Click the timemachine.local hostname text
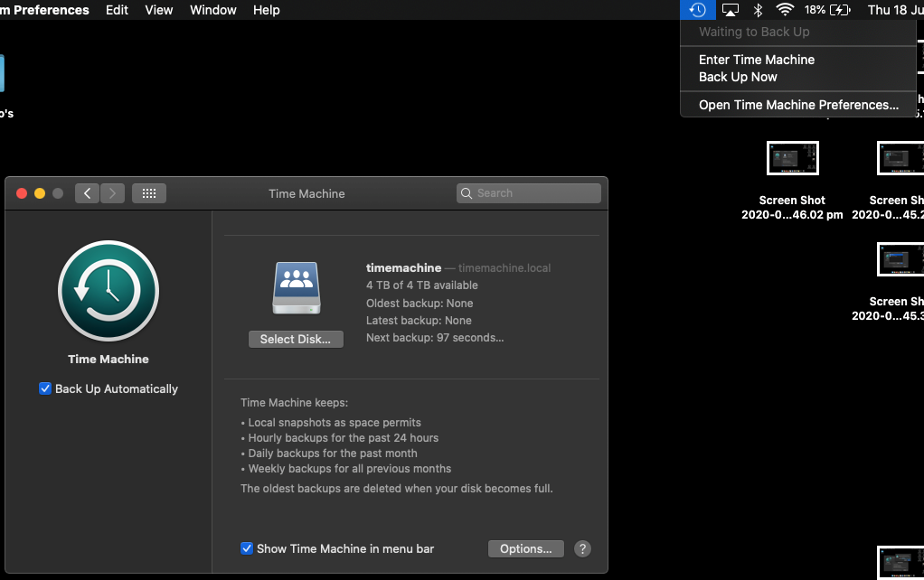The width and height of the screenshot is (924, 580). tap(504, 268)
